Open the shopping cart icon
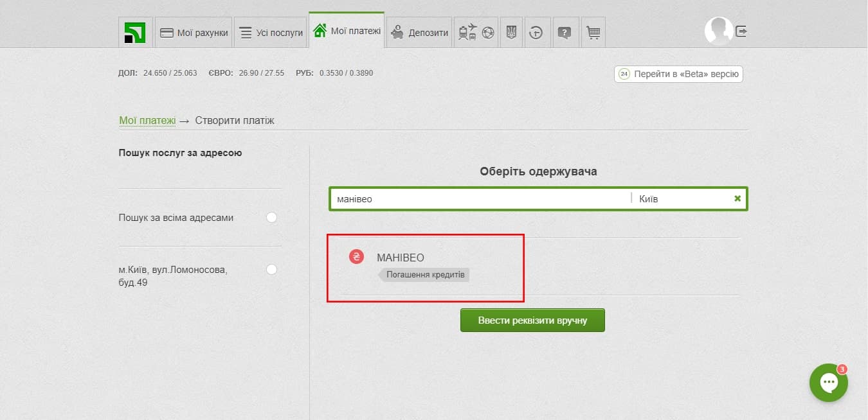This screenshot has height=420, width=868. (x=593, y=33)
